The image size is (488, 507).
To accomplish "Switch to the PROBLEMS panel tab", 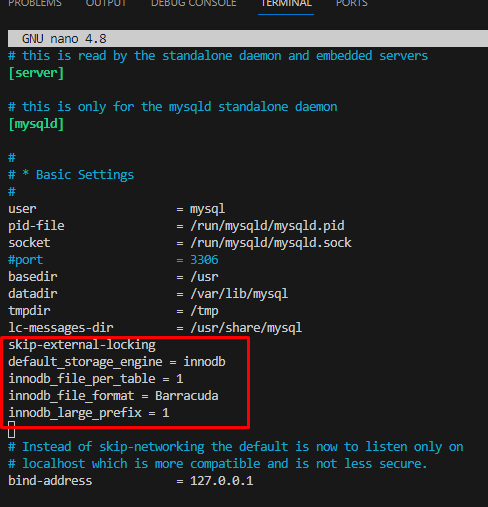I will tap(35, 4).
